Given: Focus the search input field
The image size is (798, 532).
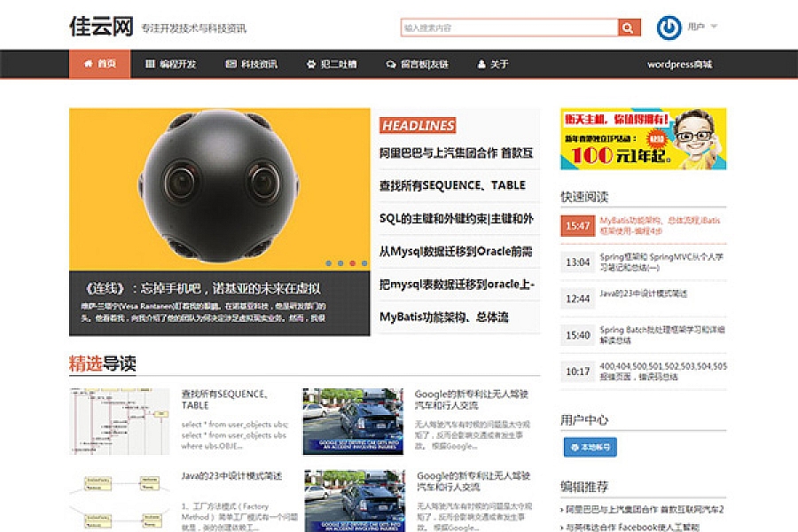Looking at the screenshot, I should [x=510, y=27].
